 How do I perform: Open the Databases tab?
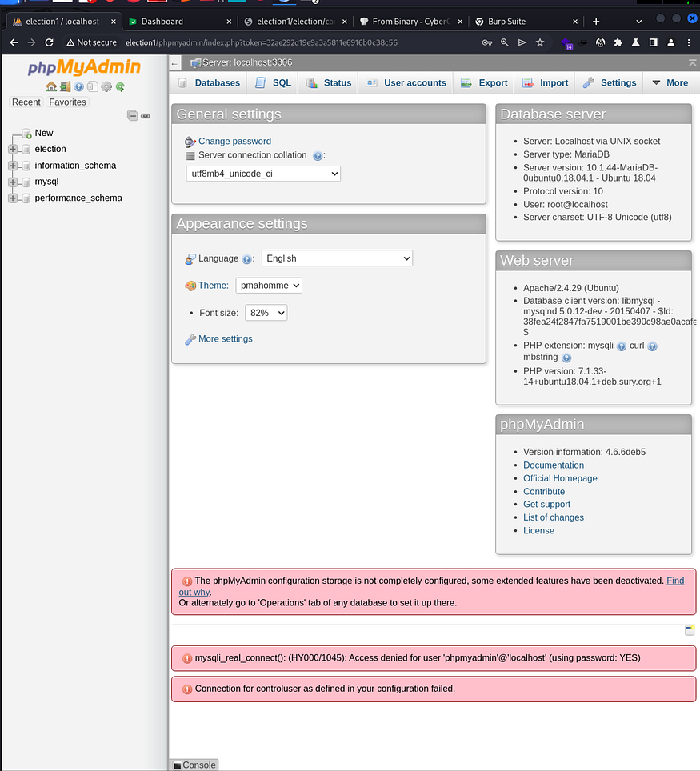209,83
